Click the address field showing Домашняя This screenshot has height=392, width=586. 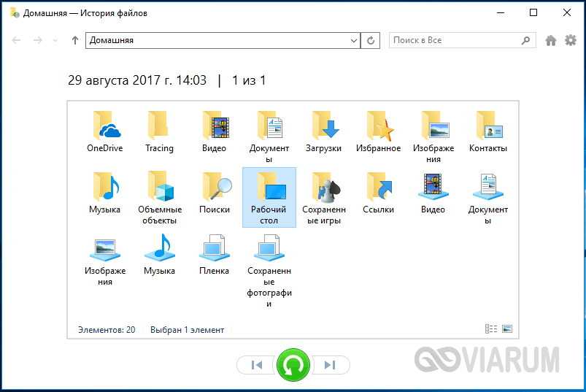click(219, 40)
